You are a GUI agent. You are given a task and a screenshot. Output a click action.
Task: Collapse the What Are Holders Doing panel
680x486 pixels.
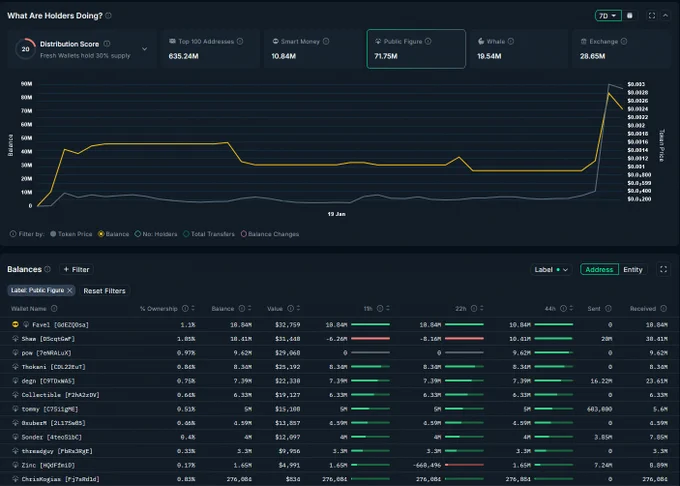(x=665, y=16)
